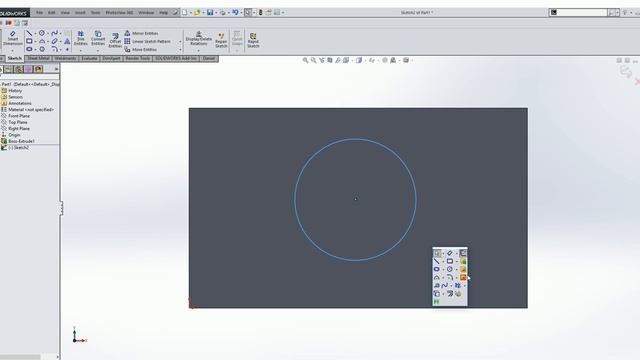Click Zoom to Area in heads-up view toolbar

[313, 60]
